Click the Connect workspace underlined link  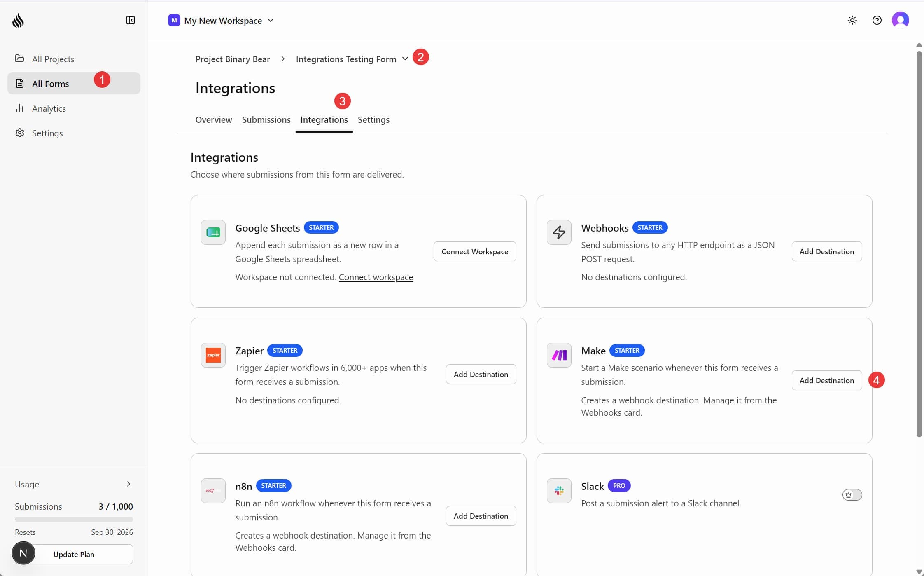point(376,277)
